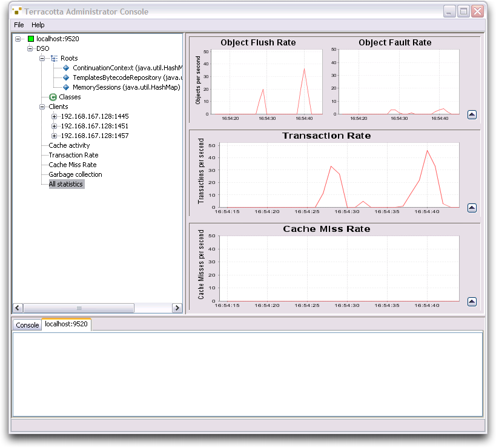
Task: Select the TemplatesBytecodeRepository root entry
Action: point(127,77)
